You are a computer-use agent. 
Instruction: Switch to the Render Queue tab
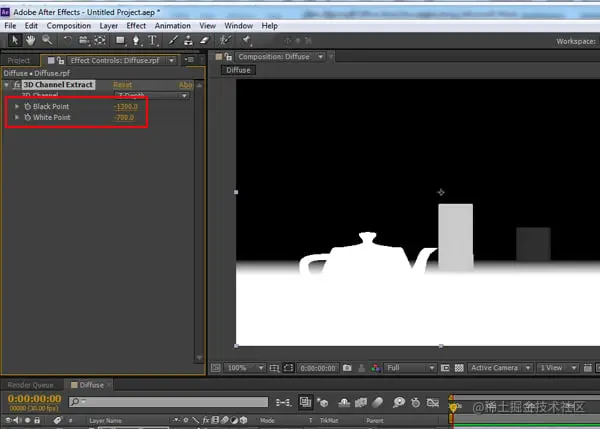point(31,385)
